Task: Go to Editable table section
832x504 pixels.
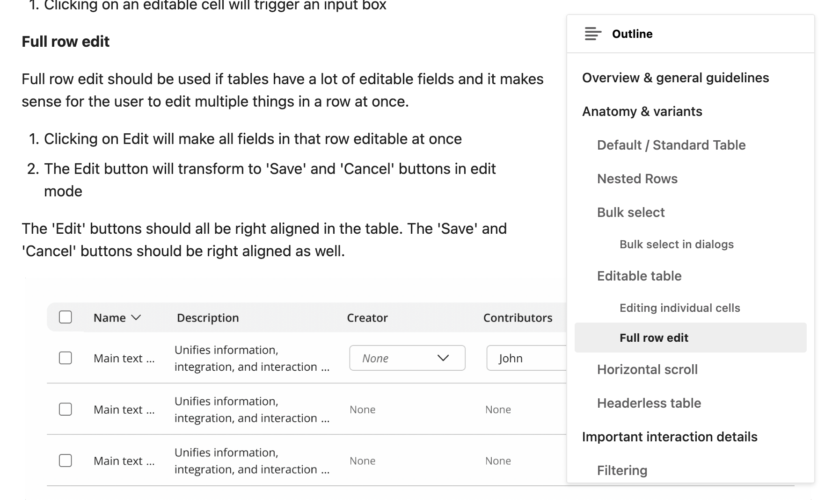Action: (639, 276)
